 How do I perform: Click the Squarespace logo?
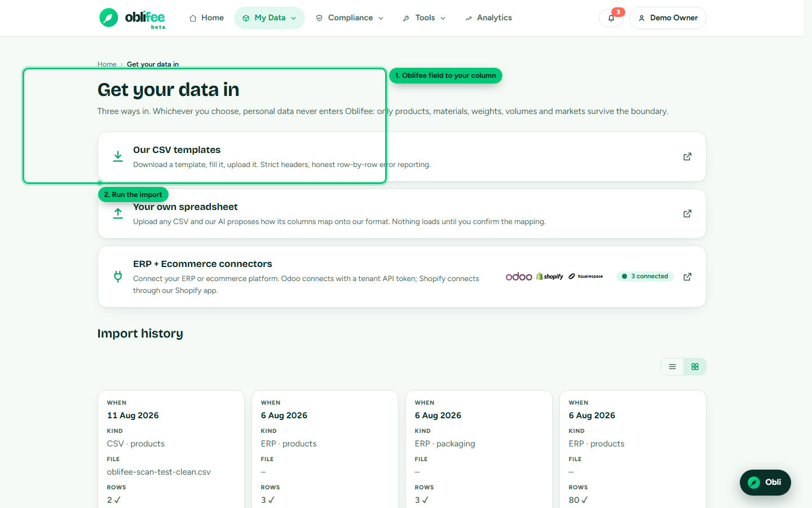coord(586,277)
